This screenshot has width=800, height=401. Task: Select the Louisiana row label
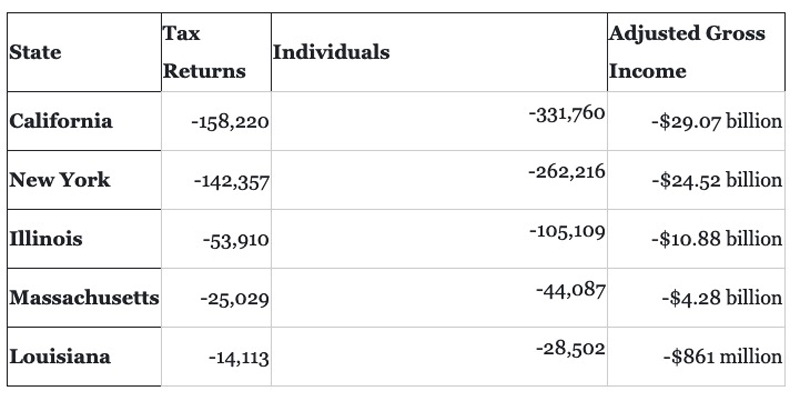tap(60, 356)
